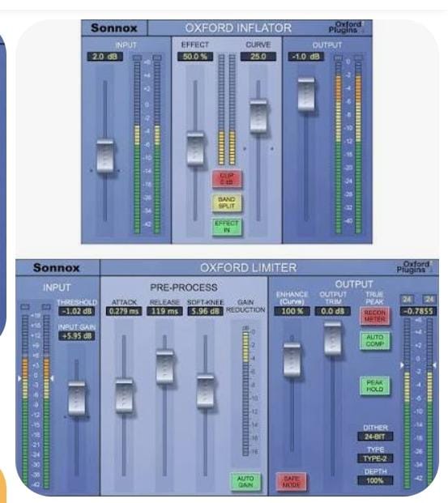
Task: Click the Limiter THRESHOLD -1.02 dB field
Action: tap(76, 311)
